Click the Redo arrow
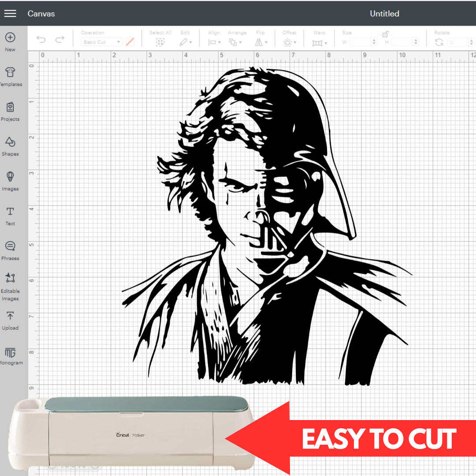 60,40
